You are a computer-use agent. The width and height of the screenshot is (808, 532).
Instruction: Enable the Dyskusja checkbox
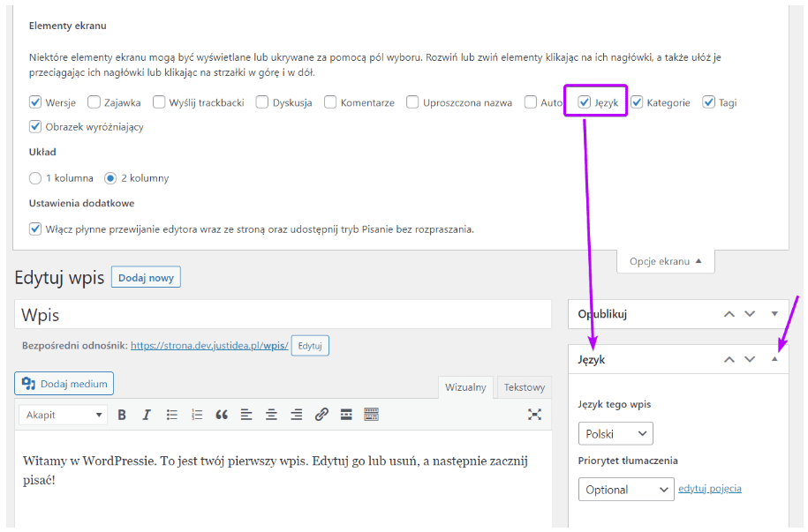point(262,102)
